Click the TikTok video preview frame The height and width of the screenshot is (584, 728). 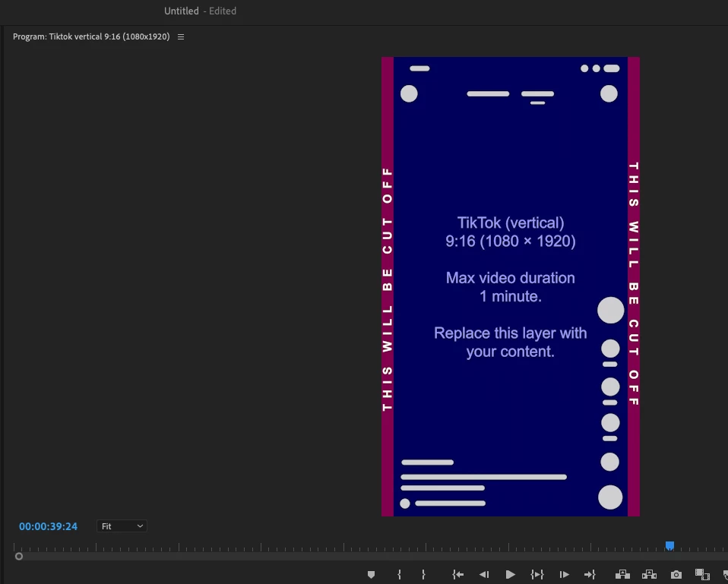point(511,286)
